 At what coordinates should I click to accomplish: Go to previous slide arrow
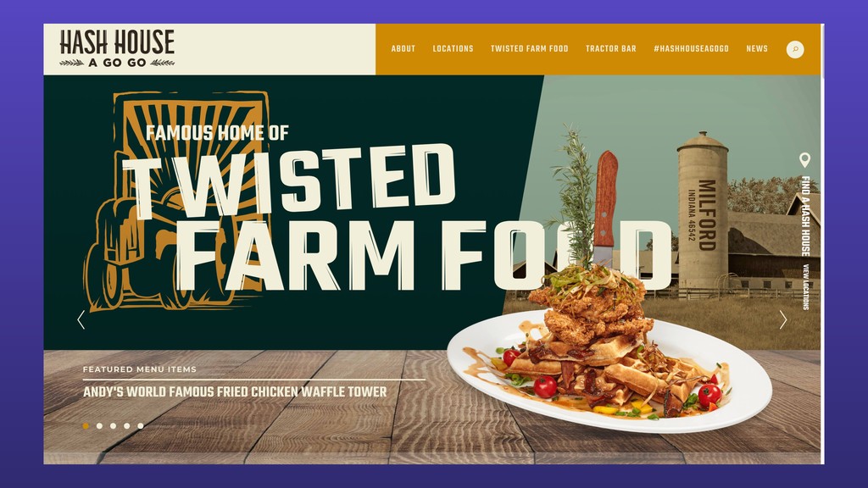point(81,319)
